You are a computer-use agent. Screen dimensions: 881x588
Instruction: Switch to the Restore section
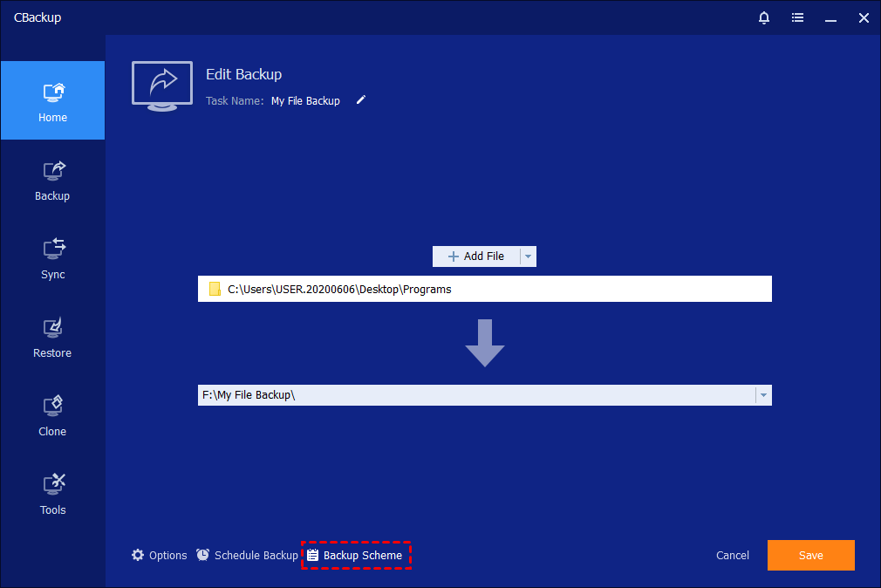(52, 337)
